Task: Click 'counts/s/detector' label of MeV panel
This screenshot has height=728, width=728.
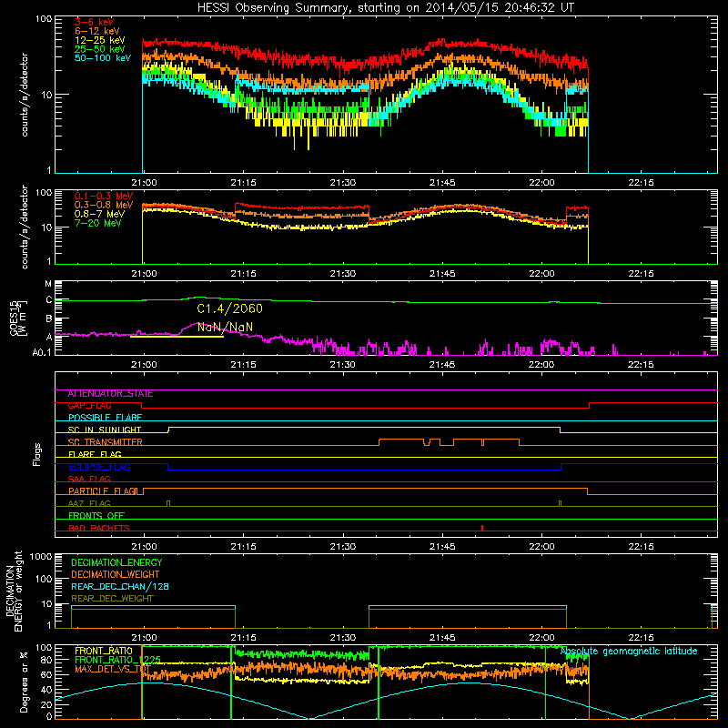Action: click(x=25, y=227)
